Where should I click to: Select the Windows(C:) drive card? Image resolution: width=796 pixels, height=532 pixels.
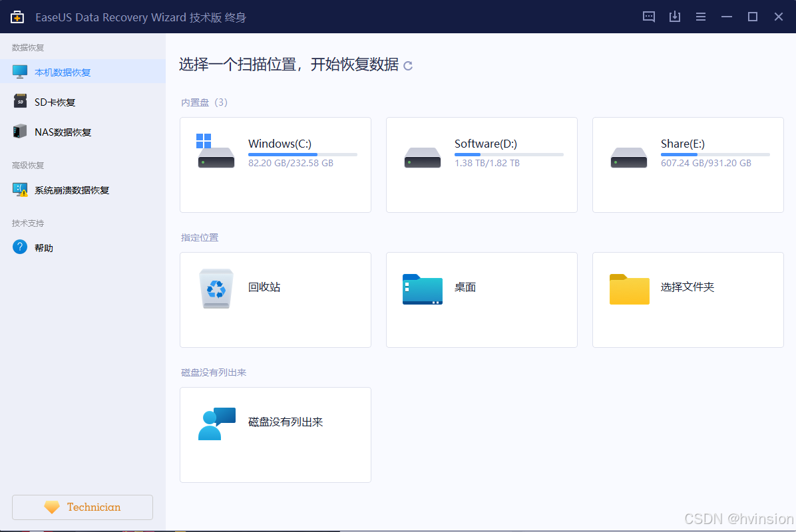pos(275,165)
